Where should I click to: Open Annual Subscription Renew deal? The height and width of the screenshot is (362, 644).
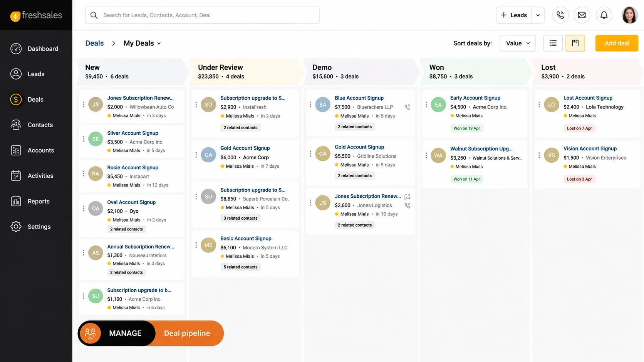point(141,247)
